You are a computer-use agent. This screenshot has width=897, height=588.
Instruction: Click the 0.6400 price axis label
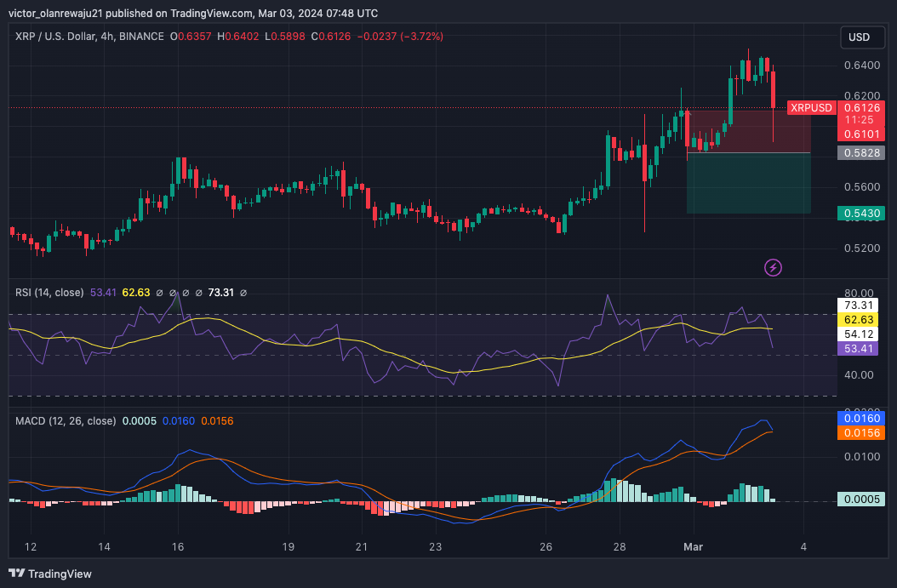(x=862, y=66)
